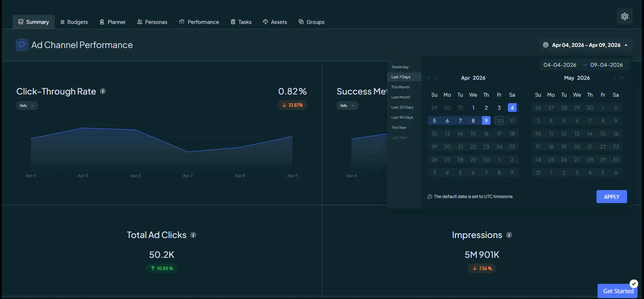The height and width of the screenshot is (299, 644).
Task: Open Daily dropdown under Click-Through Rate
Action: 27,106
